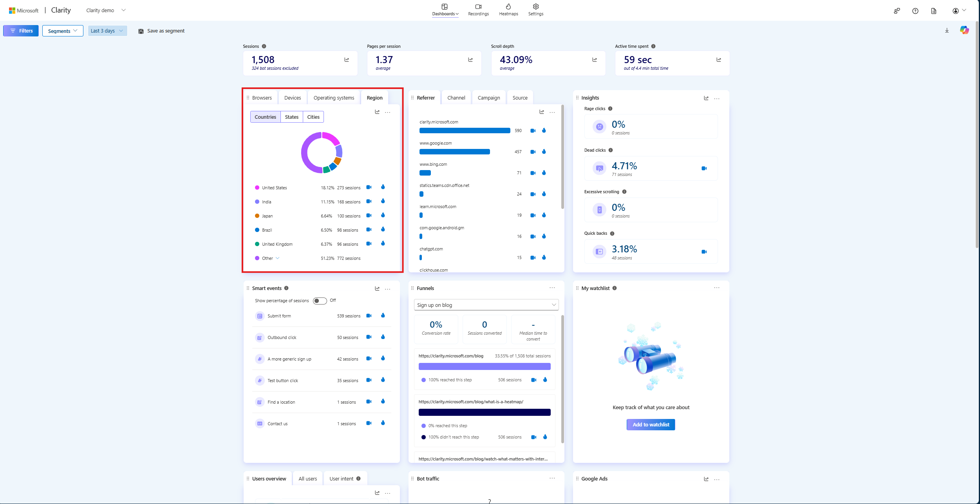The width and height of the screenshot is (980, 504).
Task: Open heatmap for learn.microsoft.com referrer
Action: (544, 215)
